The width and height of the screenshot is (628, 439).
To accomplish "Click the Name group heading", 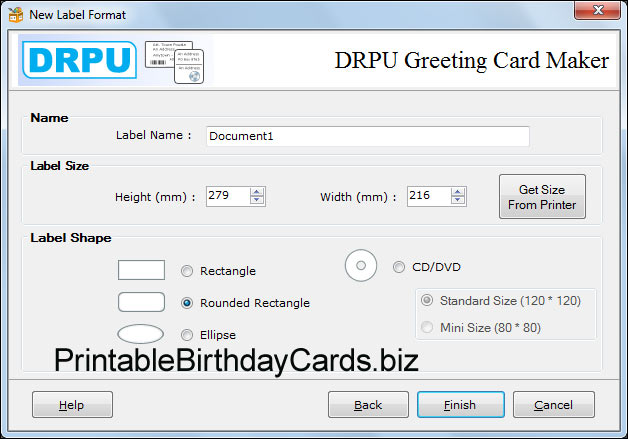I will [49, 118].
